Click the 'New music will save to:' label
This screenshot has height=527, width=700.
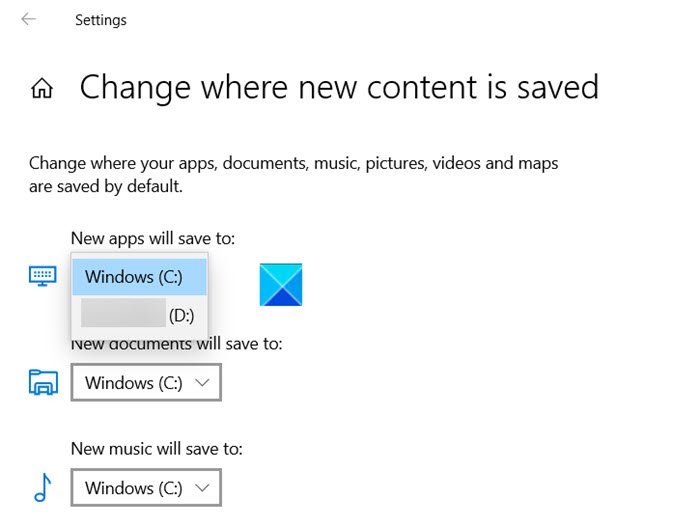(x=157, y=449)
